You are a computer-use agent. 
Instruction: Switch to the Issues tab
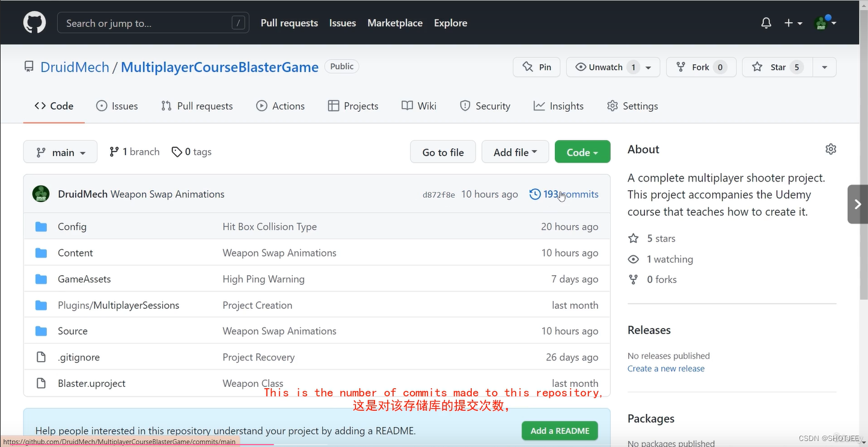pyautogui.click(x=117, y=106)
